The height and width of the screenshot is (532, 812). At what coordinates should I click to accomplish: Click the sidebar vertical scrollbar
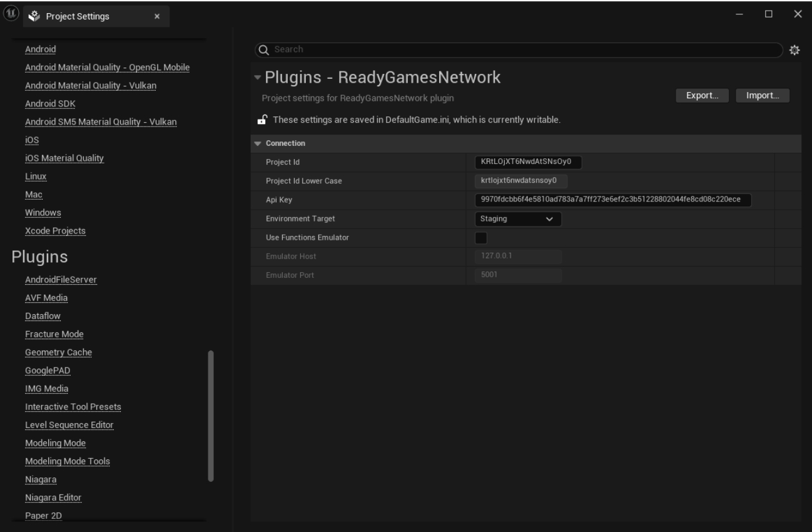click(x=211, y=416)
